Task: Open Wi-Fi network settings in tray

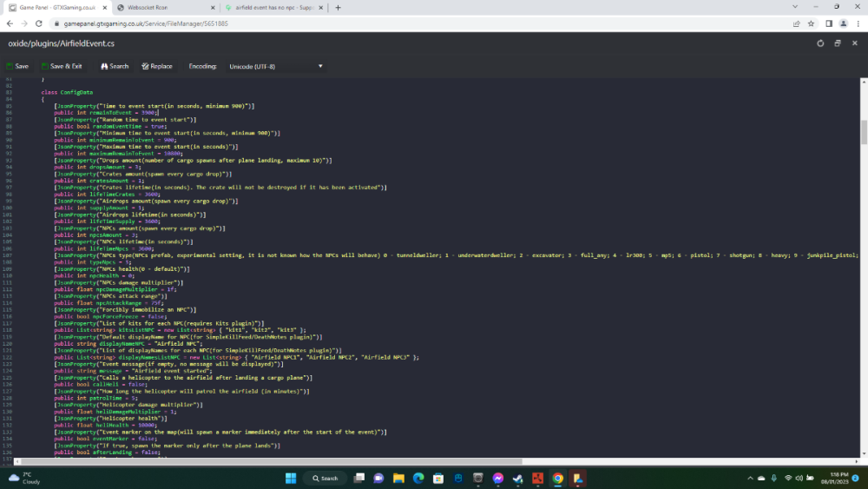Action: [788, 478]
